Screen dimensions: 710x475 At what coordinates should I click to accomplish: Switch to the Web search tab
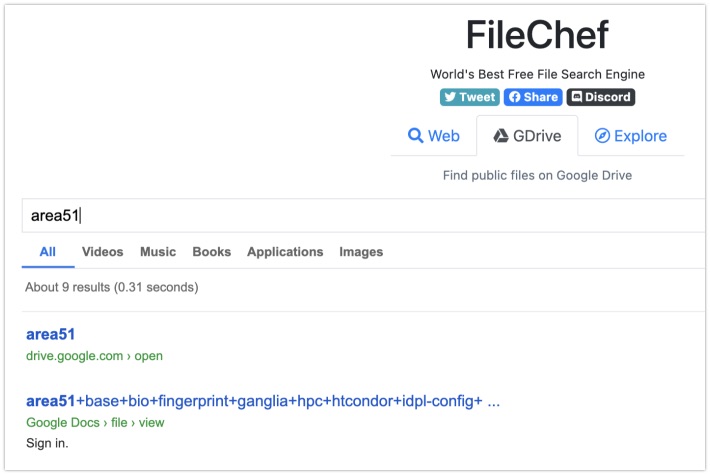(433, 136)
